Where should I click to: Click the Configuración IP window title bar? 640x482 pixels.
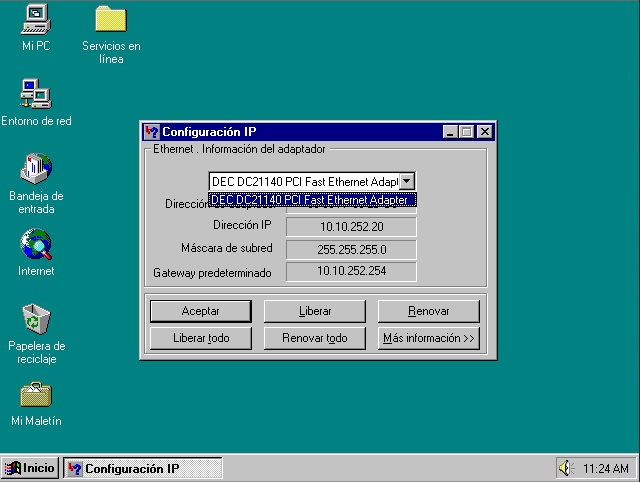tap(318, 132)
